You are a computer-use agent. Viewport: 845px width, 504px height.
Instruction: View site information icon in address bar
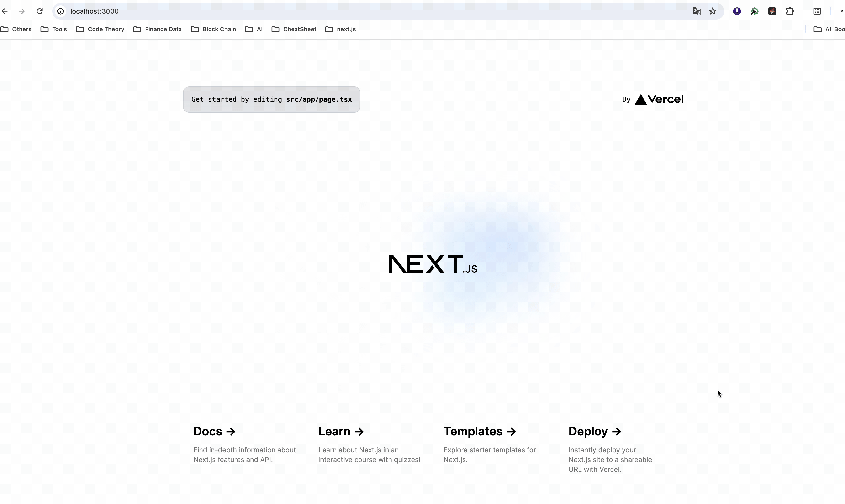coord(61,11)
